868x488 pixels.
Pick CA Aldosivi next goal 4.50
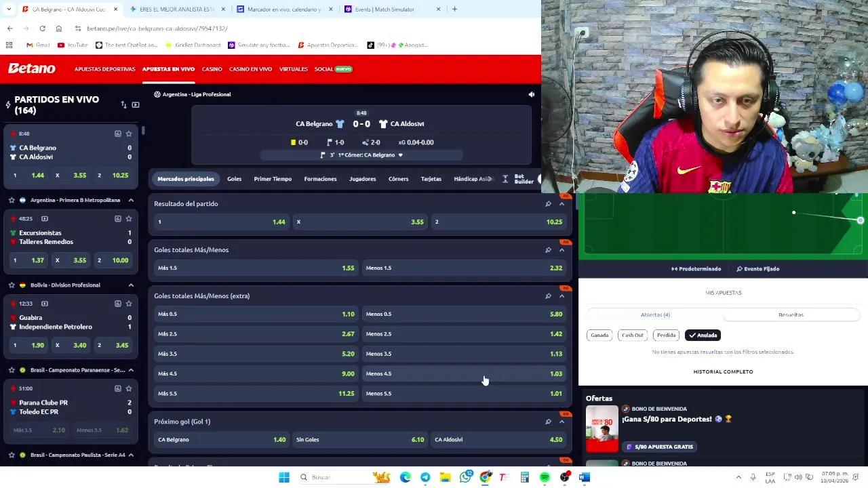498,439
